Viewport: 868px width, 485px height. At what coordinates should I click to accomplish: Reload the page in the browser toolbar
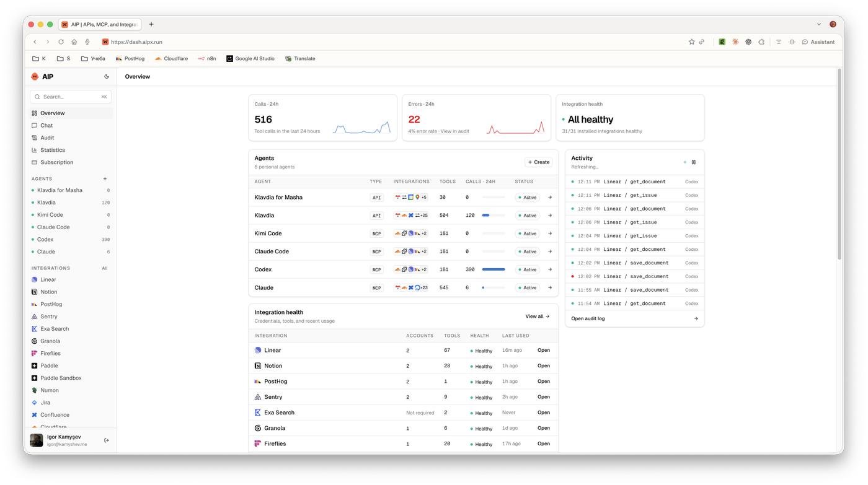pyautogui.click(x=61, y=42)
